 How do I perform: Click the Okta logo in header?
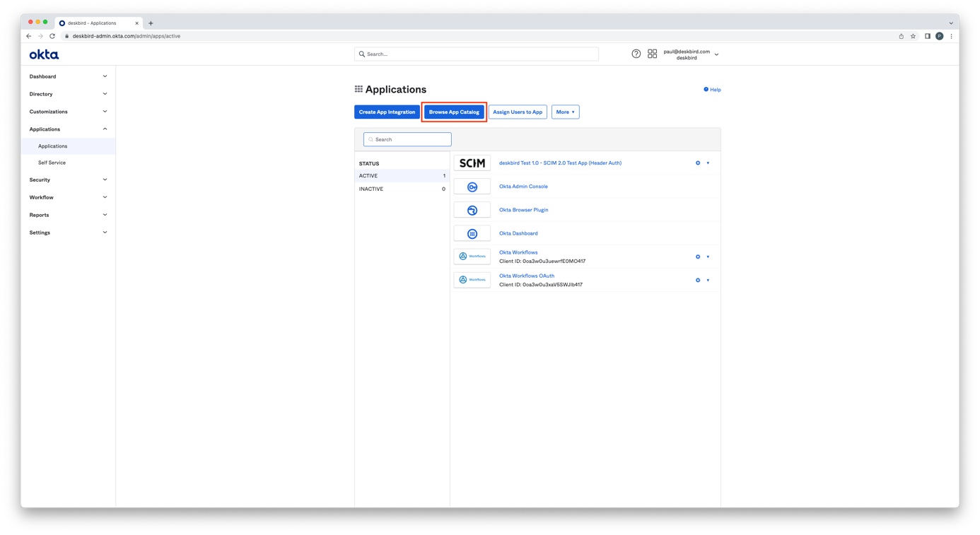[x=44, y=54]
